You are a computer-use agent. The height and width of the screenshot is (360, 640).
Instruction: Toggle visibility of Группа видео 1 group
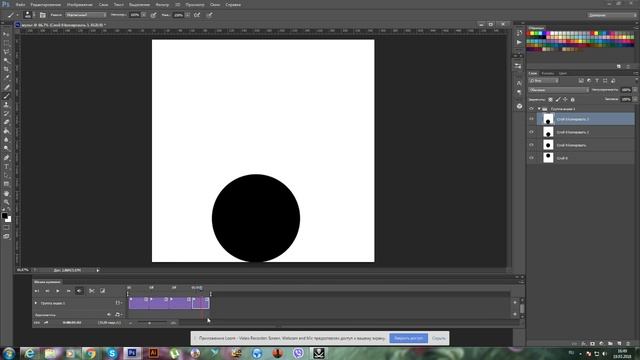pos(531,109)
